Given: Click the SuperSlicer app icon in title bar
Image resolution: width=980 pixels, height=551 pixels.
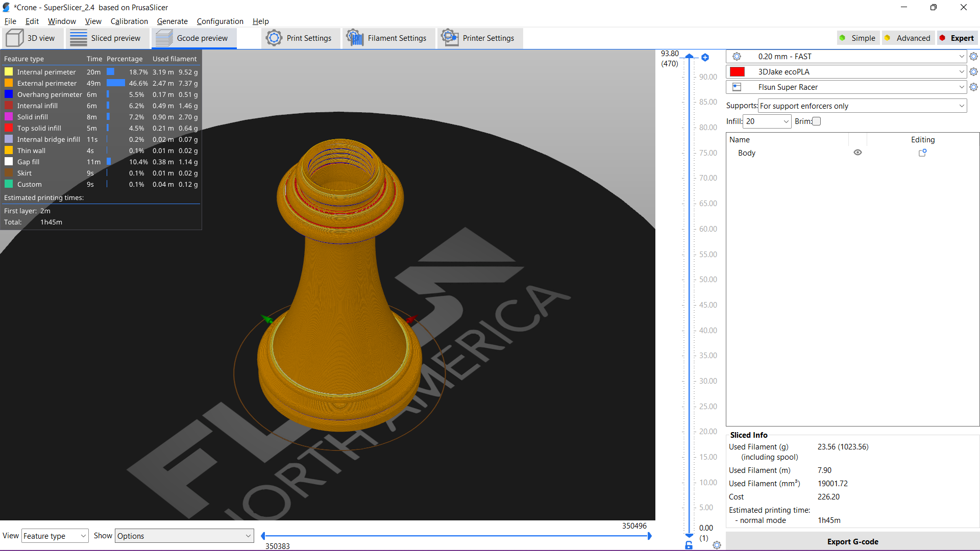Looking at the screenshot, I should tap(6, 7).
